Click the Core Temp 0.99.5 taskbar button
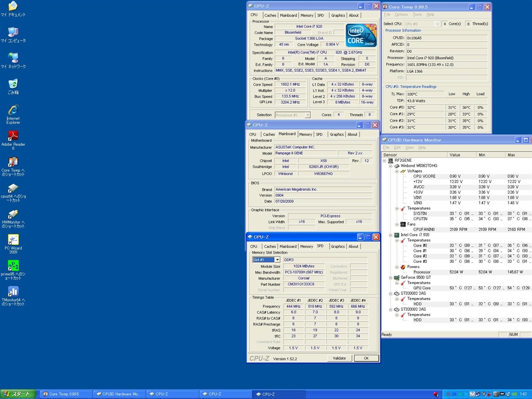Viewport: 532px width, 399px height. tap(64, 394)
